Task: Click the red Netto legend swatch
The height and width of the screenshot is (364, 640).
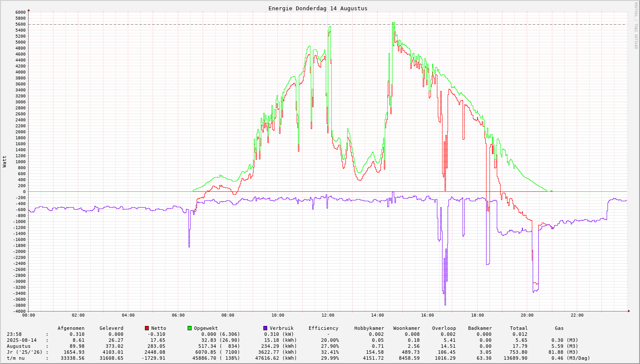Action: pyautogui.click(x=147, y=328)
